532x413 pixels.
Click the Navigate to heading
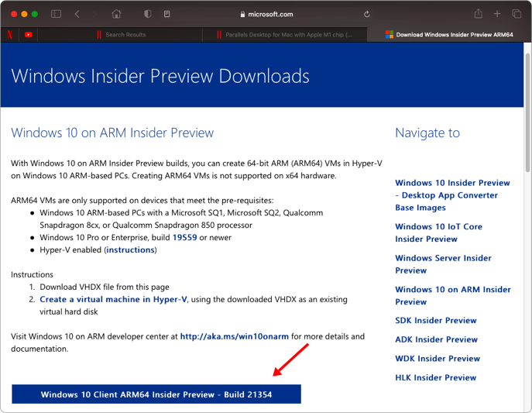coord(427,133)
